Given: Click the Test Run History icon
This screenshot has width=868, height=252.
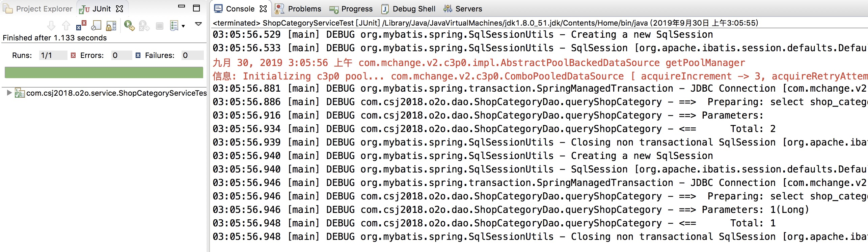Looking at the screenshot, I should point(174,26).
